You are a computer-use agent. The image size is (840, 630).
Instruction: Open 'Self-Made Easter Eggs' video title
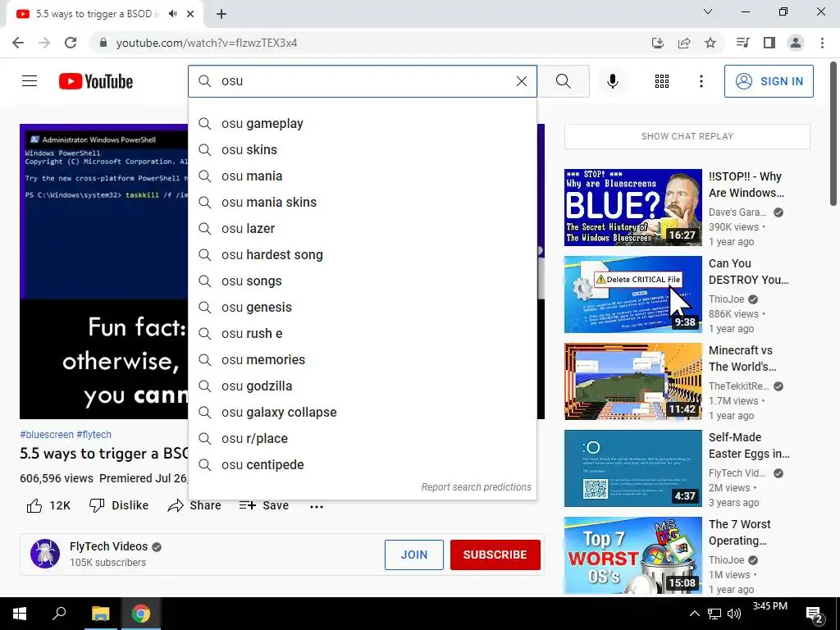pos(749,445)
